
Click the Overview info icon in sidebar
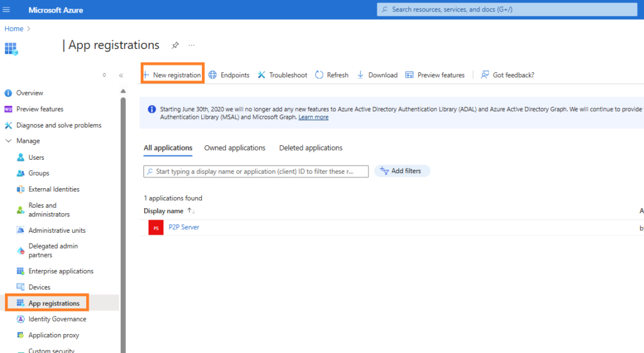(8, 93)
